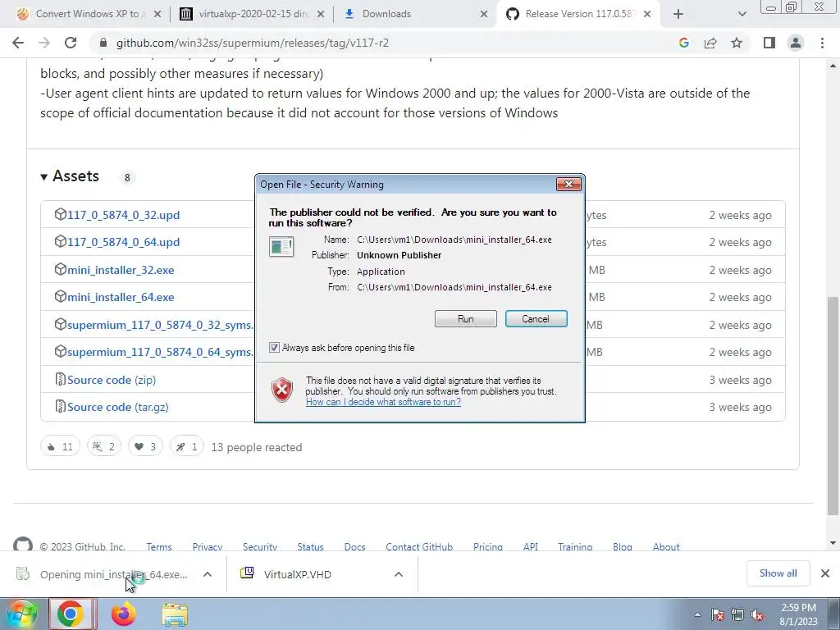Download 117_0_5874_0_64.upd asset
The image size is (840, 630).
tap(123, 242)
